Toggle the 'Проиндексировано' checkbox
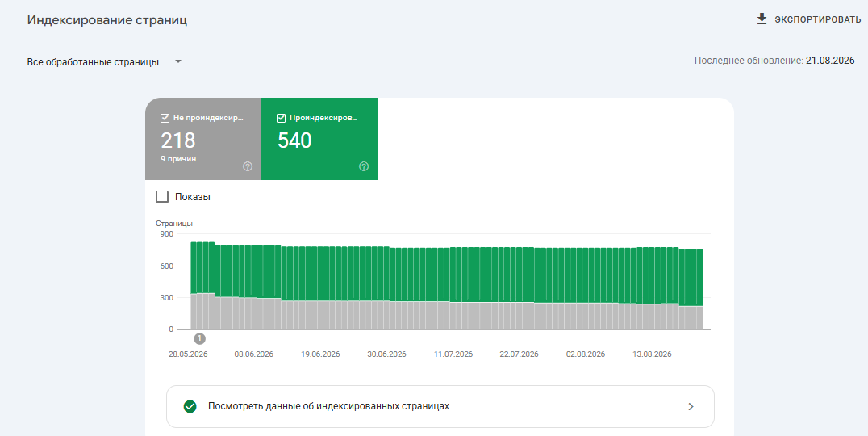The image size is (868, 436). click(281, 117)
